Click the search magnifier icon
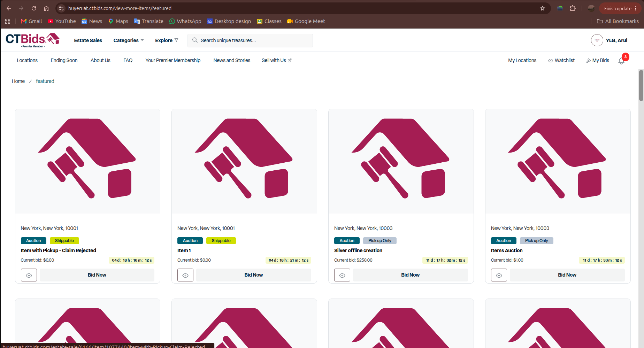This screenshot has height=348, width=644. [195, 40]
